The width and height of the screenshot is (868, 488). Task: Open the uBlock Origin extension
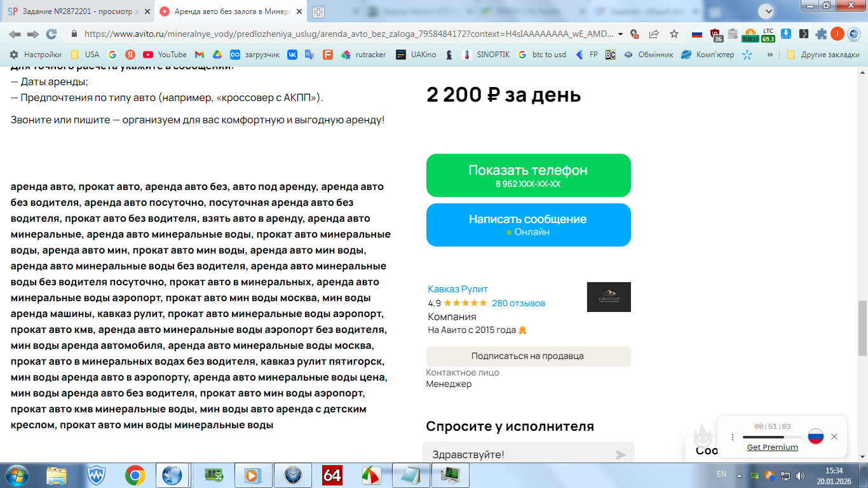[x=715, y=34]
